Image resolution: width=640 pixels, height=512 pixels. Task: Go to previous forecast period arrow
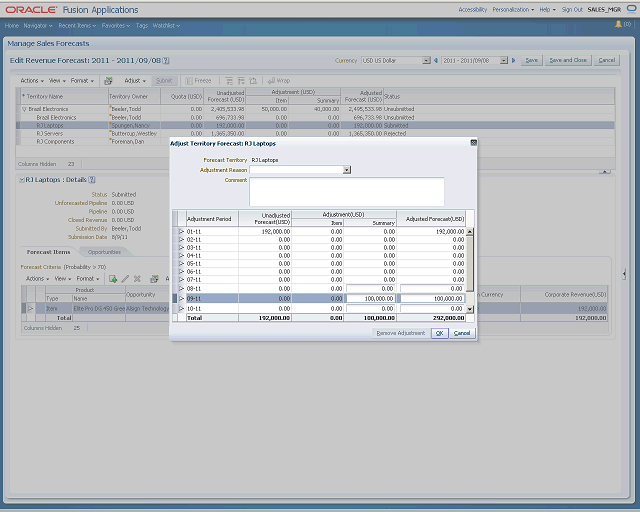[436, 60]
